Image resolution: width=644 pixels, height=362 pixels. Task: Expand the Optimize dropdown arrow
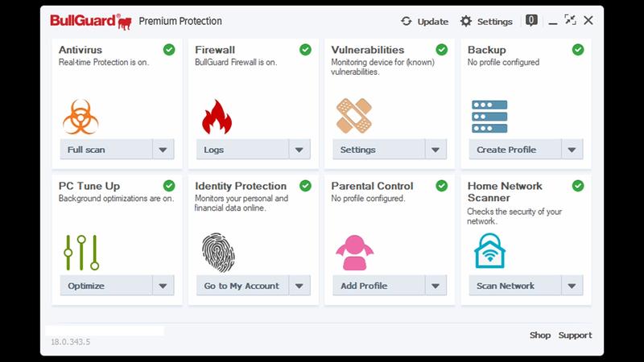[x=163, y=286]
